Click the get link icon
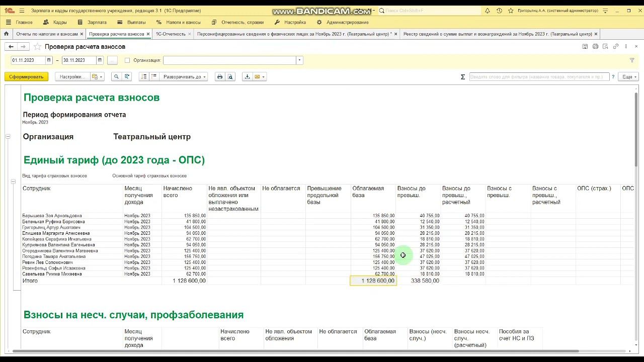Viewport: 644px width, 362px height. (616, 47)
